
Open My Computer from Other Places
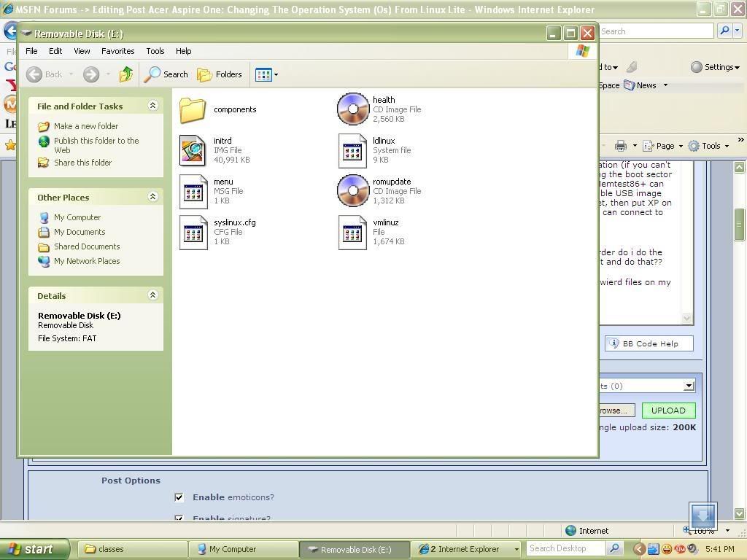click(x=77, y=217)
